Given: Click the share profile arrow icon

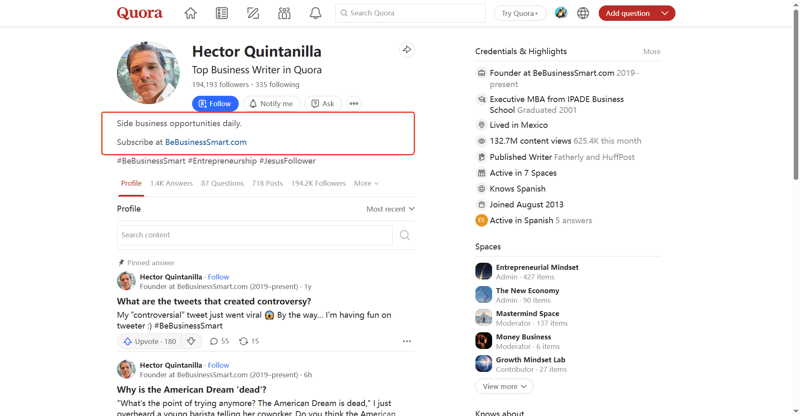Looking at the screenshot, I should tap(407, 50).
